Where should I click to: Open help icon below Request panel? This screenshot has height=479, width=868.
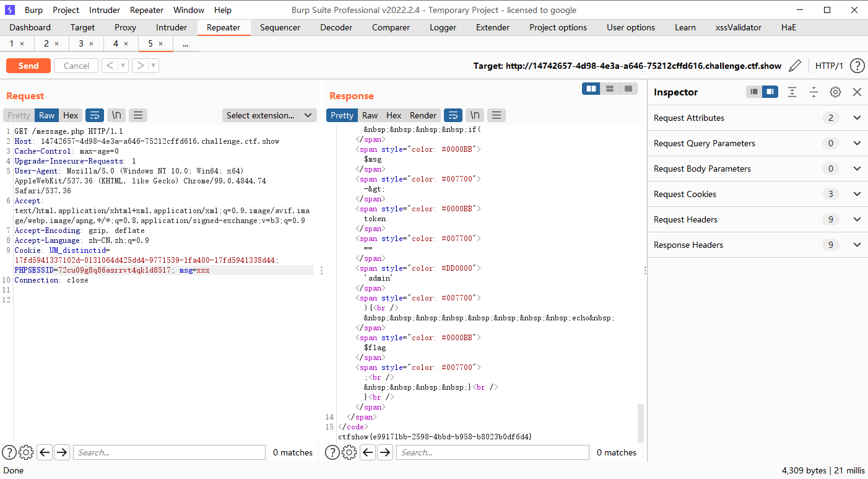(9, 452)
